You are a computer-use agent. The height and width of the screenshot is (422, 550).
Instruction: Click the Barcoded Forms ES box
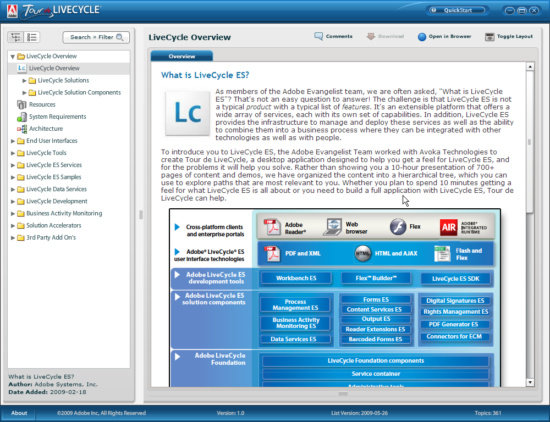tap(376, 339)
